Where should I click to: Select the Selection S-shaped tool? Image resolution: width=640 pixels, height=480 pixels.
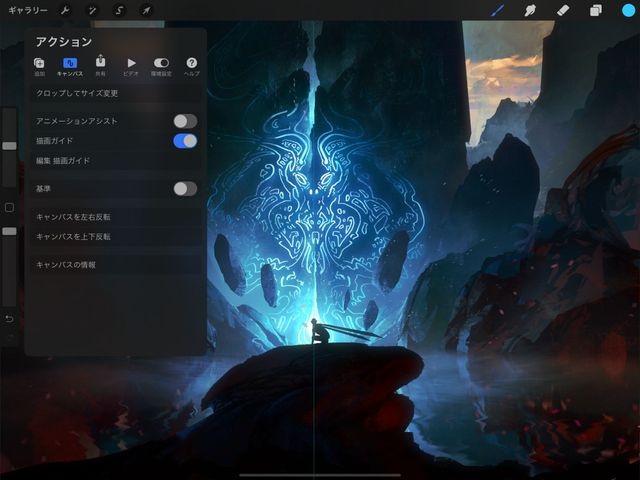(119, 10)
